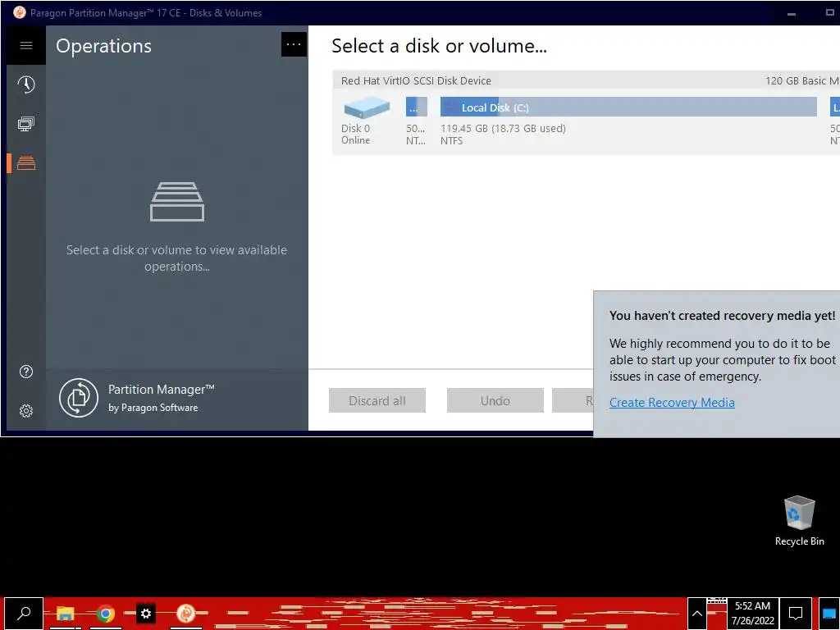
Task: Switch to Paragon Partition Manager taskbar icon
Action: click(x=186, y=614)
